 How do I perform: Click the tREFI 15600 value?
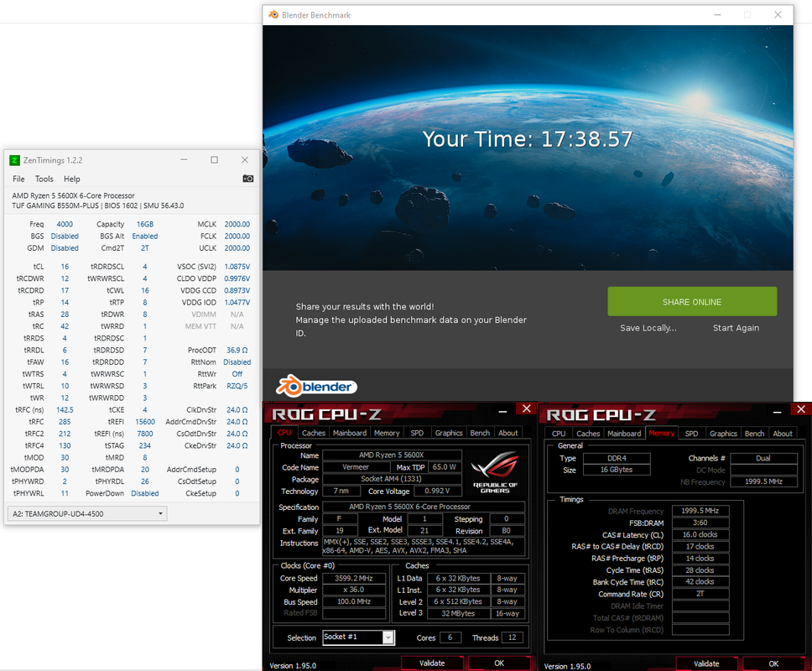(x=145, y=421)
